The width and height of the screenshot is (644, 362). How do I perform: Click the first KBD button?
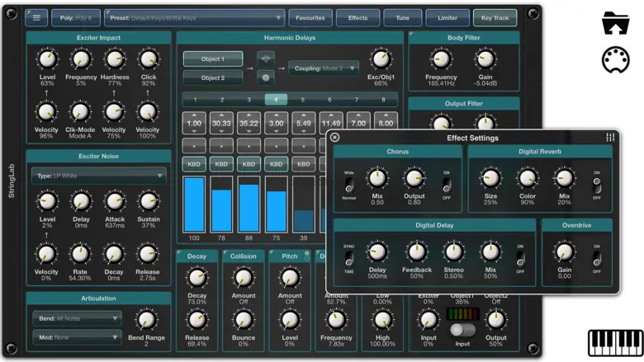click(x=195, y=164)
